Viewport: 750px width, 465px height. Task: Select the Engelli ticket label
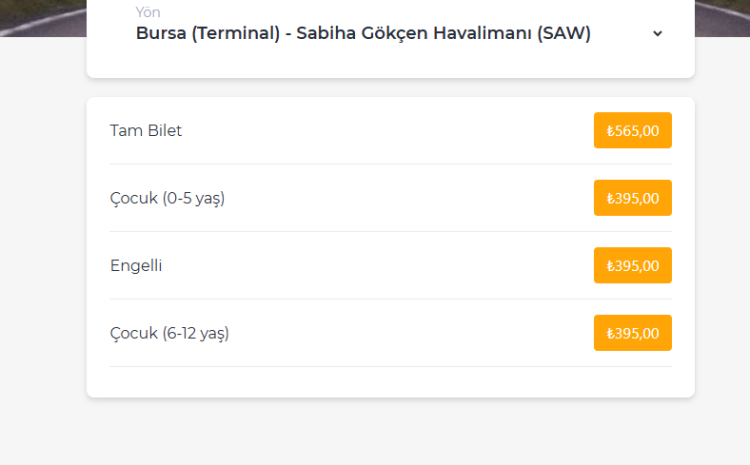click(136, 266)
